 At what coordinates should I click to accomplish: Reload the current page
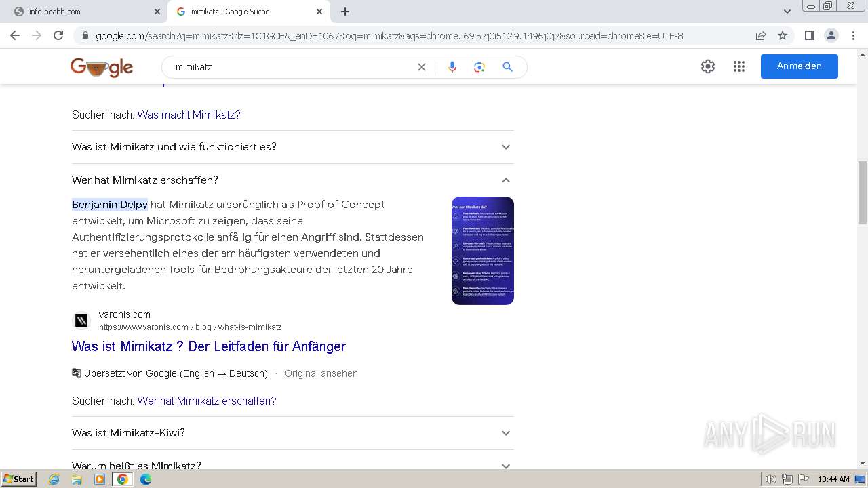click(x=58, y=35)
